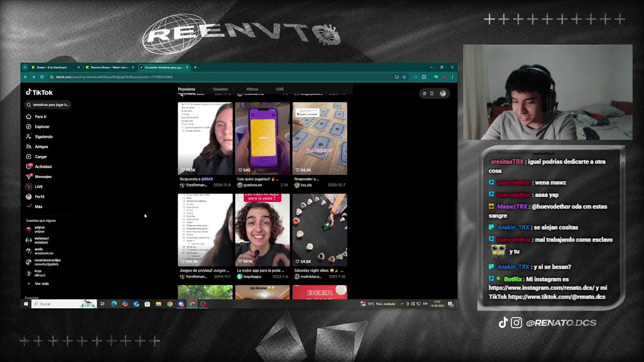Image resolution: width=644 pixels, height=362 pixels.
Task: Click phone icon in TikTok top-right pill
Action: [x=432, y=93]
